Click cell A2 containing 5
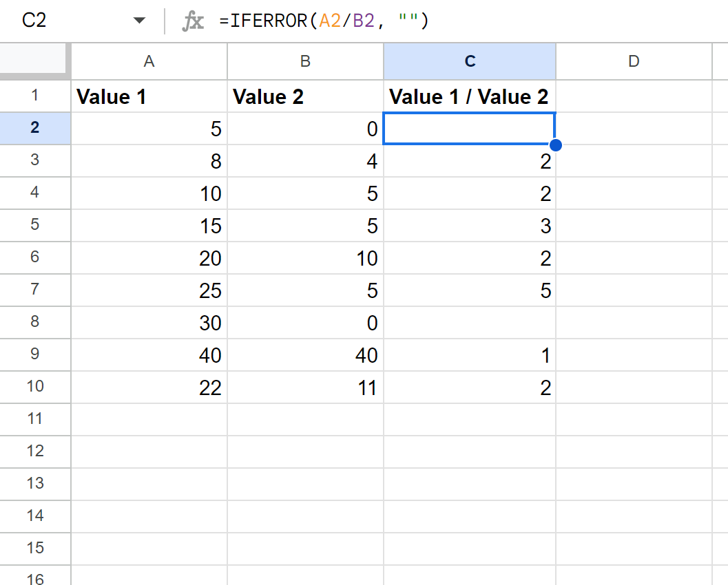Screen dimensions: 728x585 pyautogui.click(x=149, y=129)
